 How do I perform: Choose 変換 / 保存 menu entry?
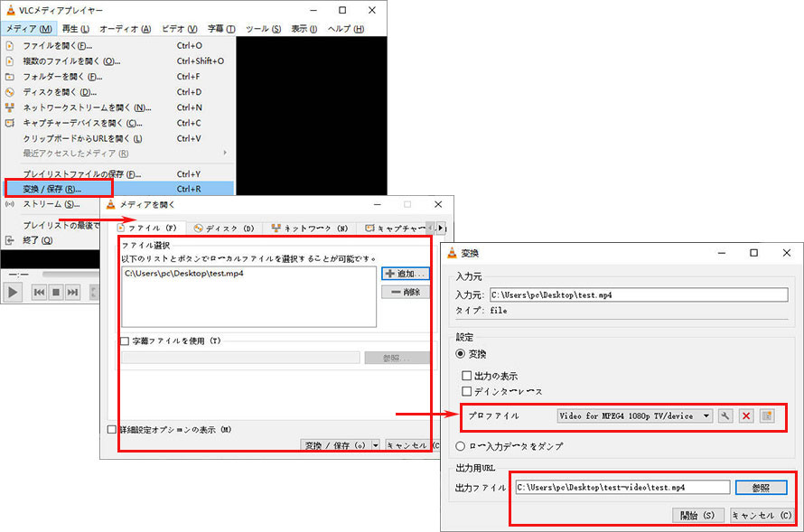pos(118,189)
